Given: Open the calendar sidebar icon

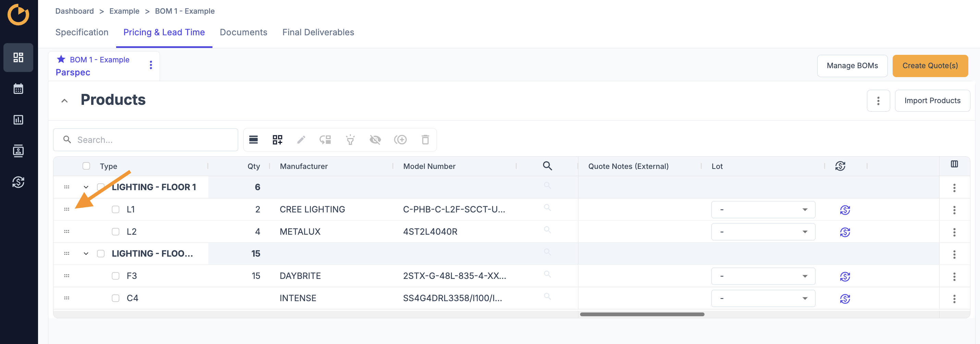Looking at the screenshot, I should pyautogui.click(x=18, y=89).
